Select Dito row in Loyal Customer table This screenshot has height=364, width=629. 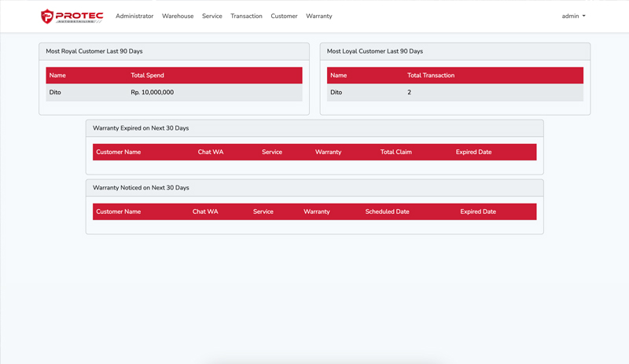coord(337,92)
